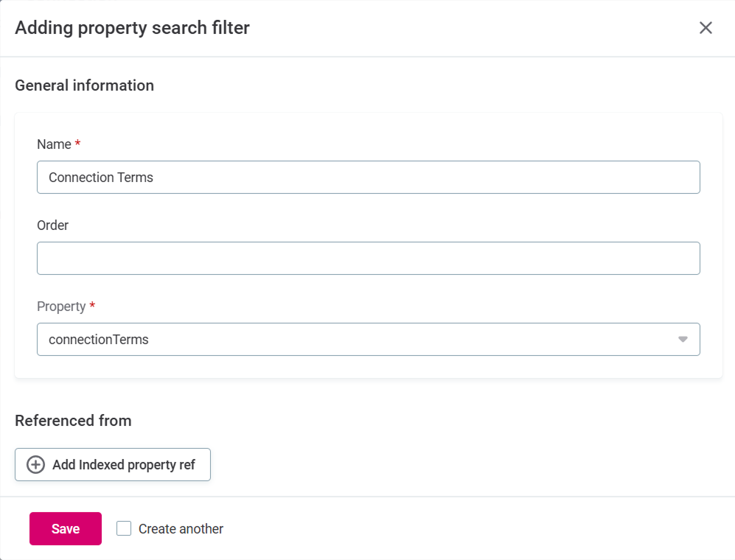Click the red asterisk next to Name
This screenshot has height=560, width=735.
pyautogui.click(x=77, y=144)
